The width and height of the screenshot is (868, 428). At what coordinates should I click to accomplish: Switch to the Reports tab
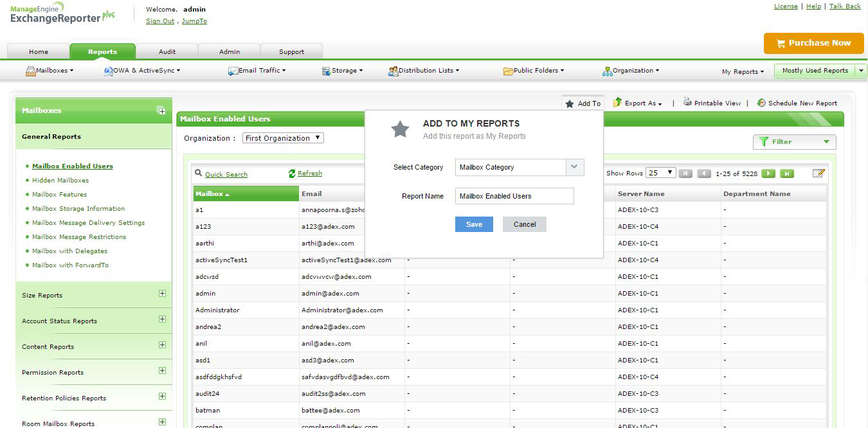[x=102, y=52]
